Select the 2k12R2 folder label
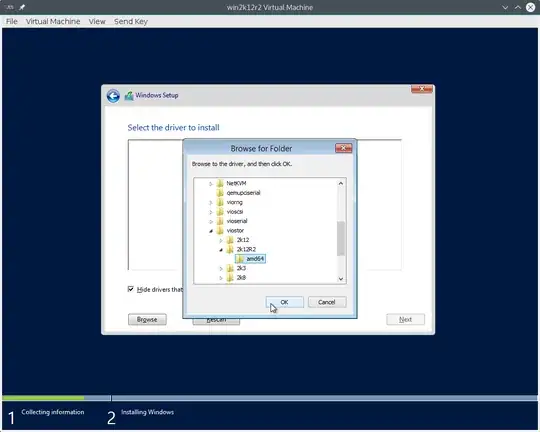This screenshot has width=540, height=432. pyautogui.click(x=246, y=249)
